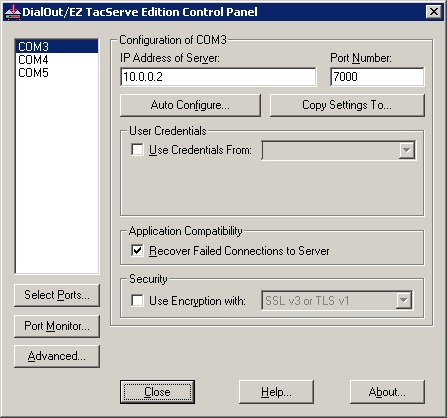This screenshot has height=418, width=447.
Task: Select COM5 in the port list
Action: point(57,73)
